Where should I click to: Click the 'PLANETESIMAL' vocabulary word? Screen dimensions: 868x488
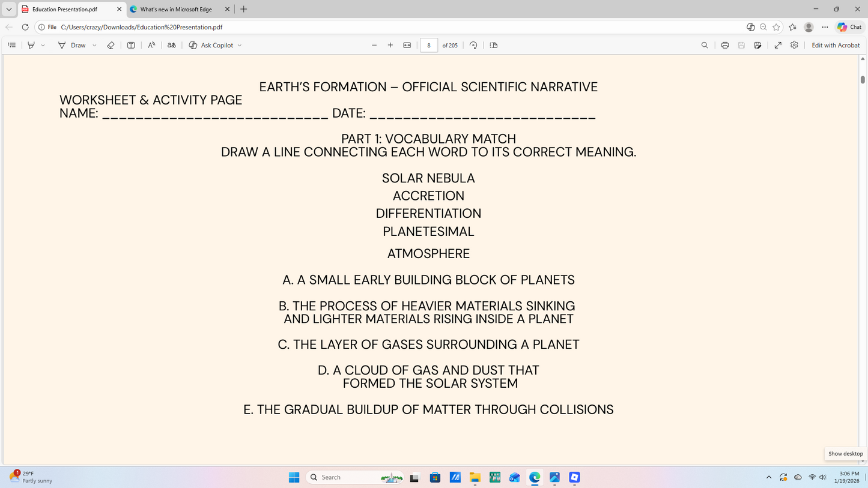pyautogui.click(x=428, y=231)
